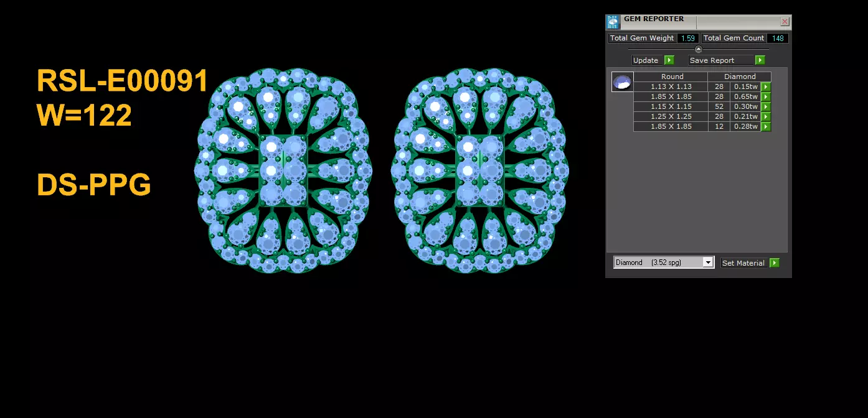Click the green arrow next to Save Report
Image resolution: width=868 pixels, height=418 pixels.
760,60
